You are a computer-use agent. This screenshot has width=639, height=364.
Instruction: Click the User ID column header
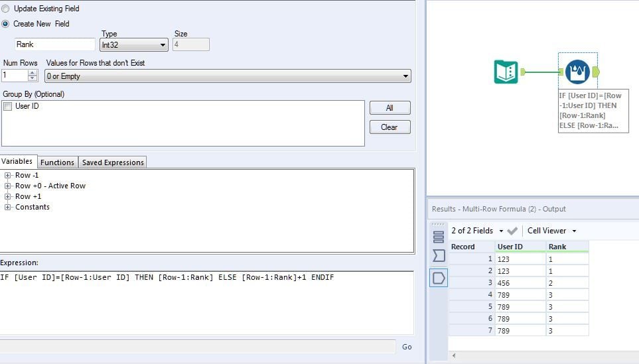(x=520, y=247)
